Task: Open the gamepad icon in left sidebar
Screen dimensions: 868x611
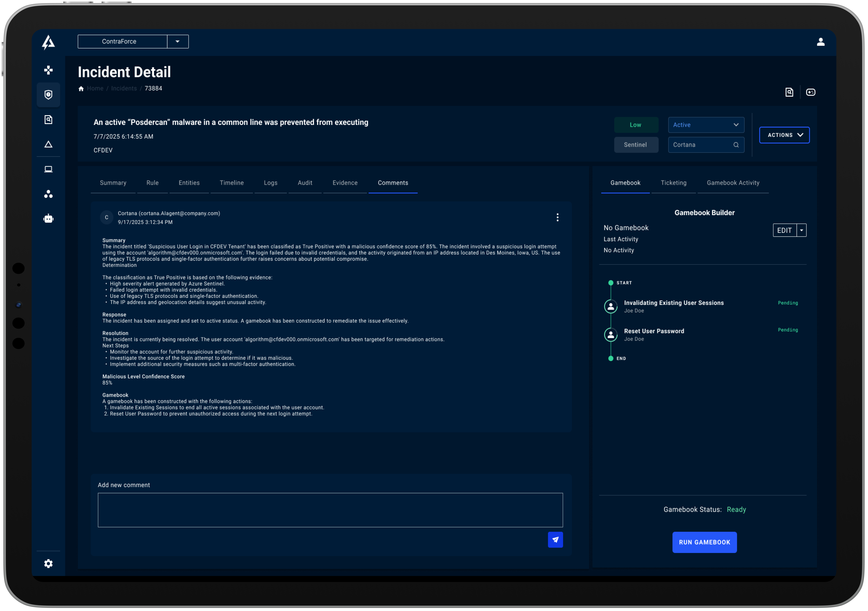Action: 48,70
